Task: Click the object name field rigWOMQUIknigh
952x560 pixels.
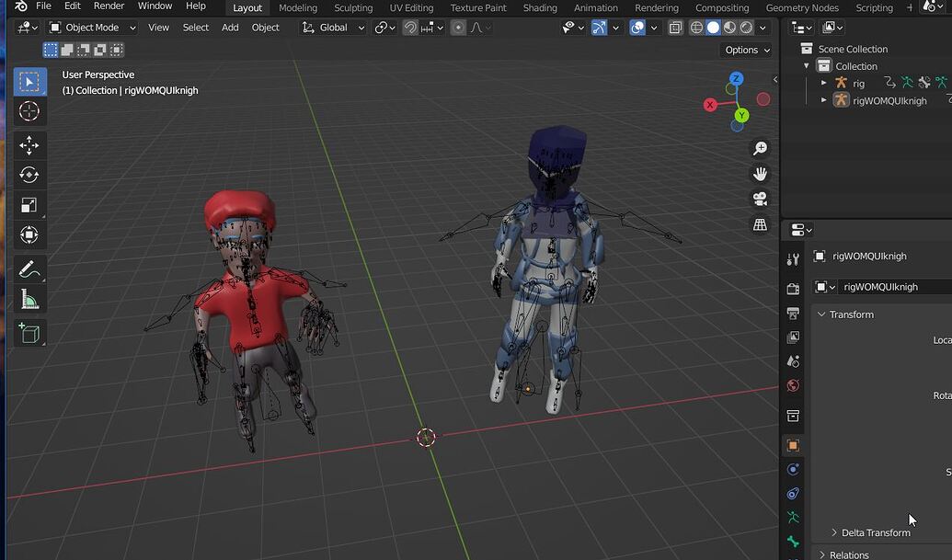Action: click(x=894, y=287)
